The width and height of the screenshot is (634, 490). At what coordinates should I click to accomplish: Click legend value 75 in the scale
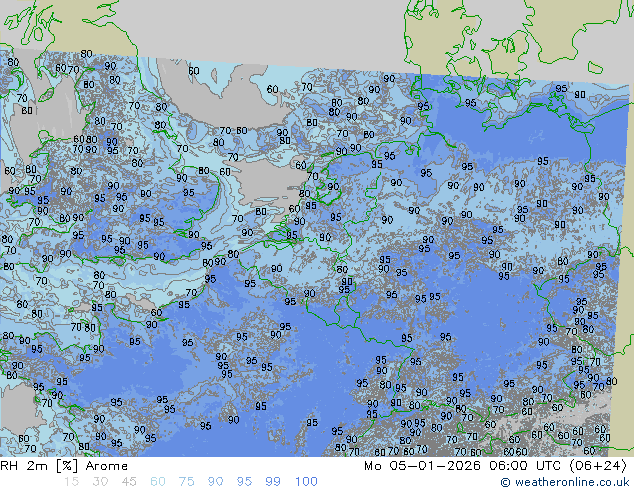point(186,482)
